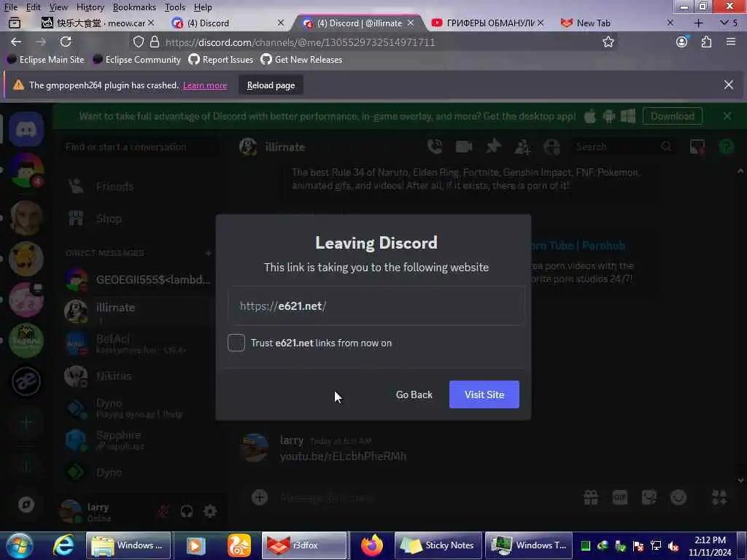Open the View menu
747x560 pixels.
coord(58,7)
